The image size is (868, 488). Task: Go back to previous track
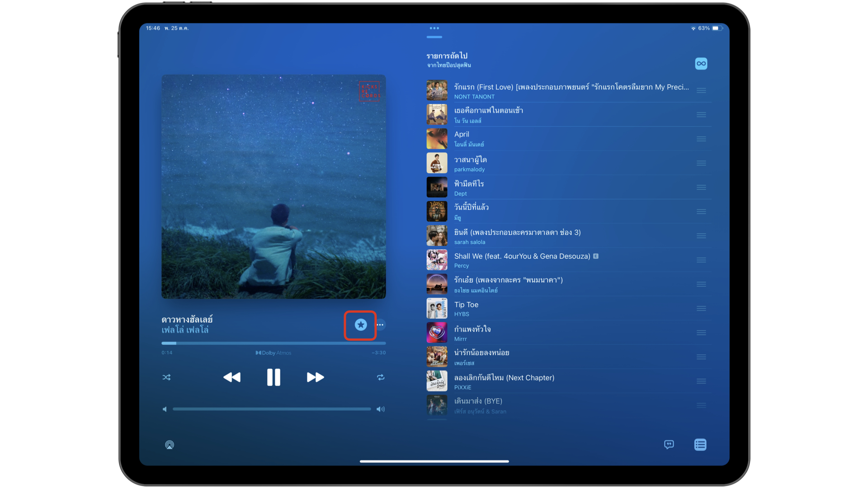click(232, 377)
